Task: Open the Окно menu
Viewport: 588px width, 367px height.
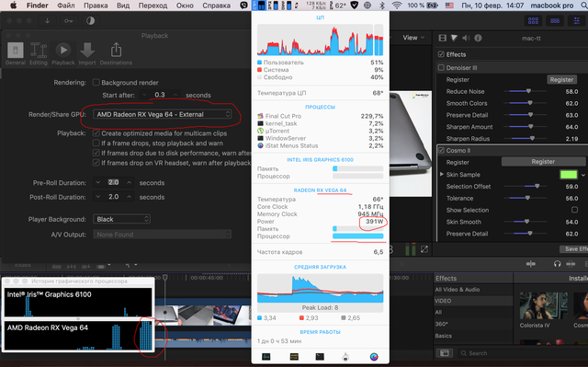Action: coord(185,6)
